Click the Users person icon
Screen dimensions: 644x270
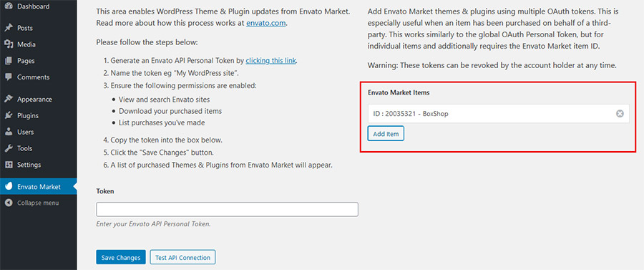point(9,132)
